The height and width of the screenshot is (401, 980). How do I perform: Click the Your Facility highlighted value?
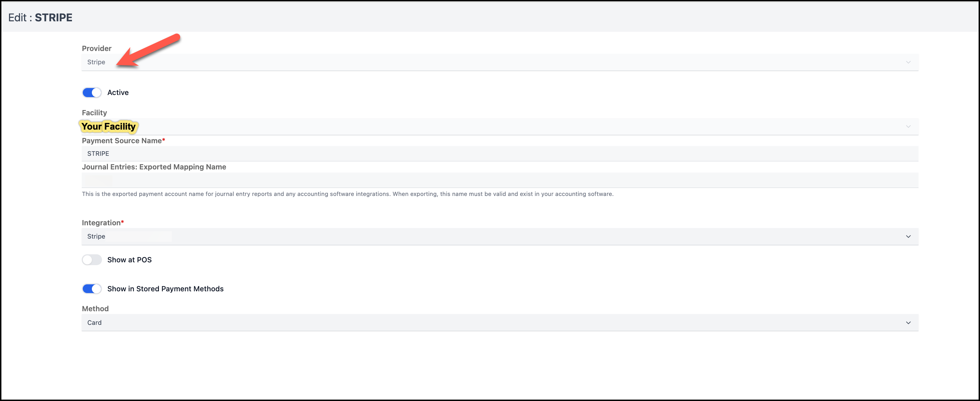tap(108, 126)
